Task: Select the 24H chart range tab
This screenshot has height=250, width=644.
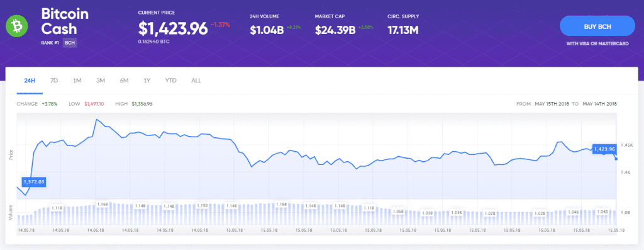Action: pyautogui.click(x=30, y=81)
